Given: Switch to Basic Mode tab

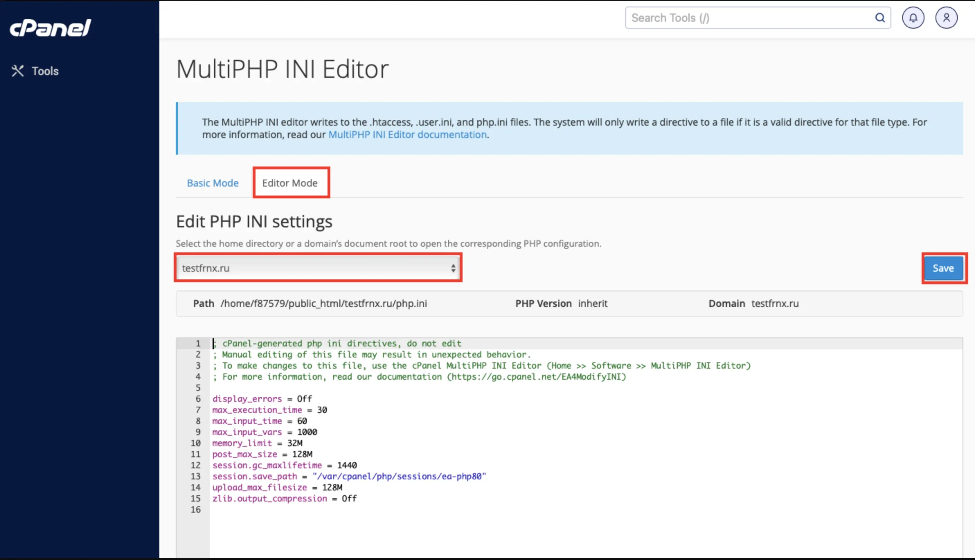Looking at the screenshot, I should click(x=213, y=183).
